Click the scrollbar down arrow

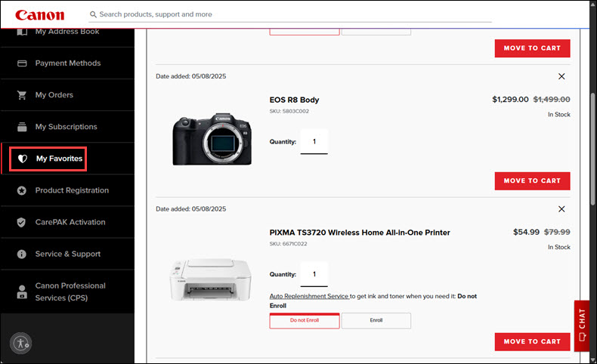(x=592, y=359)
